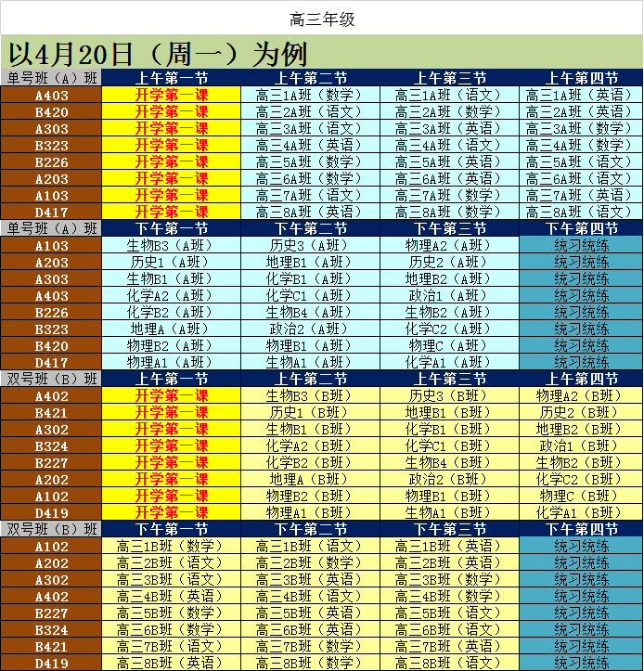Click 下午第四节 header in 单号班（A）班 row
The height and width of the screenshot is (671, 644).
581,228
